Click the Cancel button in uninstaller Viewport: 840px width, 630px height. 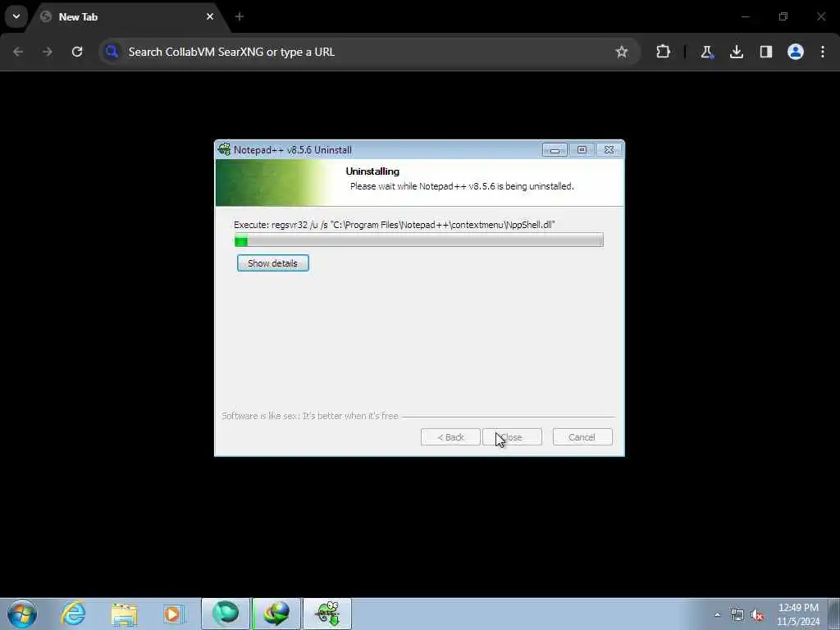click(x=582, y=437)
